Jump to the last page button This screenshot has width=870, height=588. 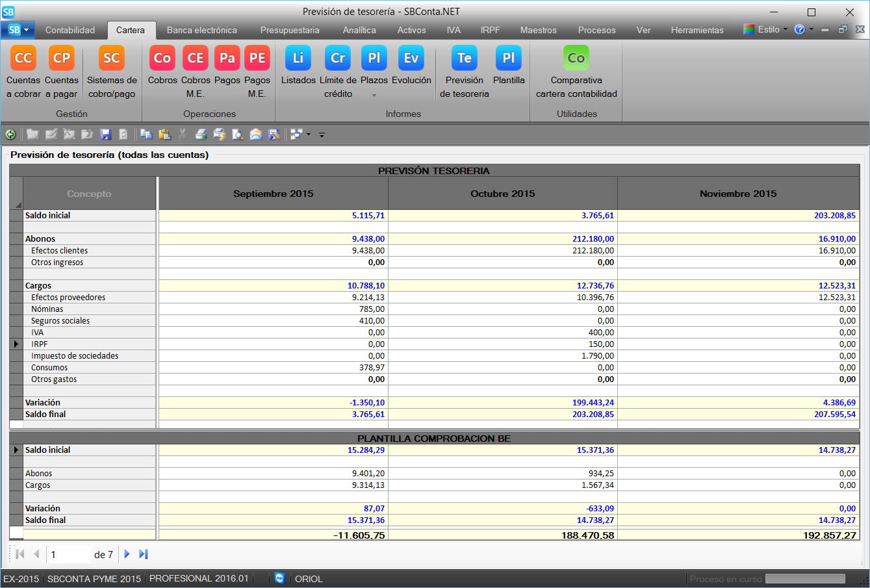(x=144, y=554)
